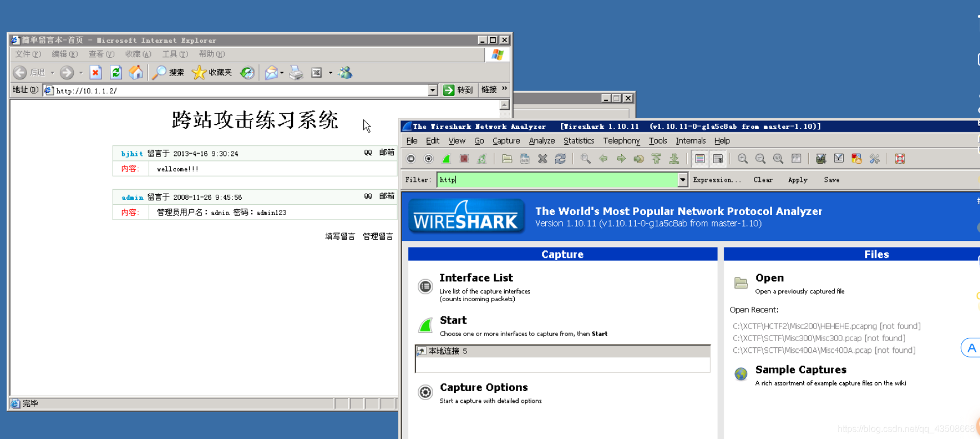
Task: Open coloring rules toolbar icon
Action: tap(857, 159)
